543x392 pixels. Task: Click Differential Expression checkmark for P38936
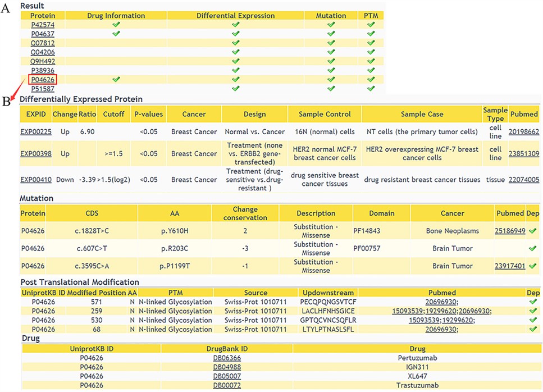[x=235, y=70]
